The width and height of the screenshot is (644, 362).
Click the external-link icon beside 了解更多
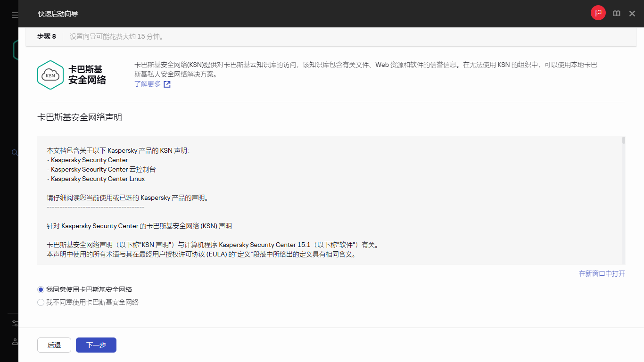(x=167, y=83)
